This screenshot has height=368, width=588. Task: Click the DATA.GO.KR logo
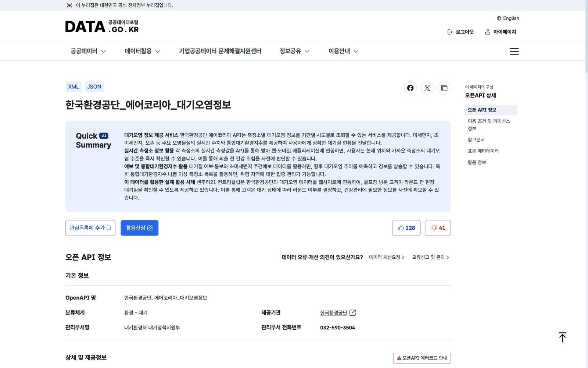[102, 26]
